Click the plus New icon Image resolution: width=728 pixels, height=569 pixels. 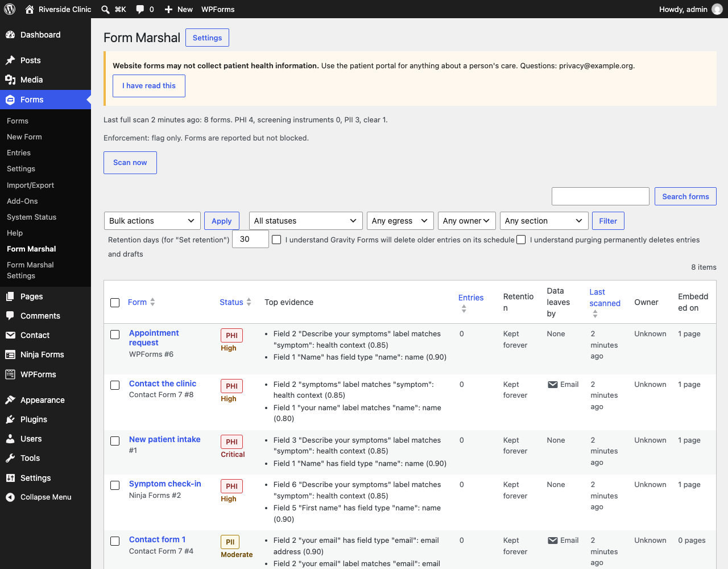pyautogui.click(x=168, y=9)
